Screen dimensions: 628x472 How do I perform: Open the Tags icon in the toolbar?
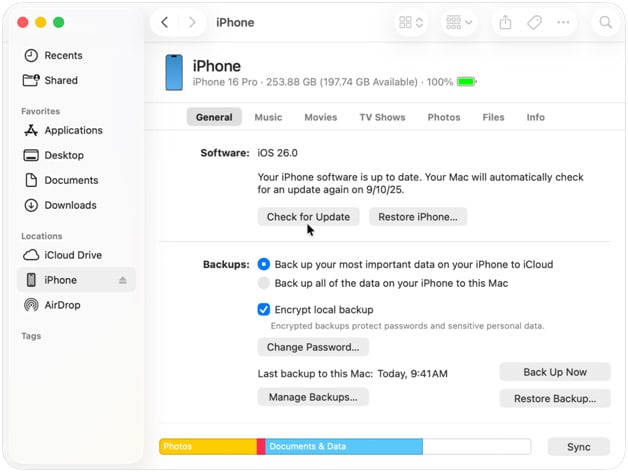click(534, 22)
